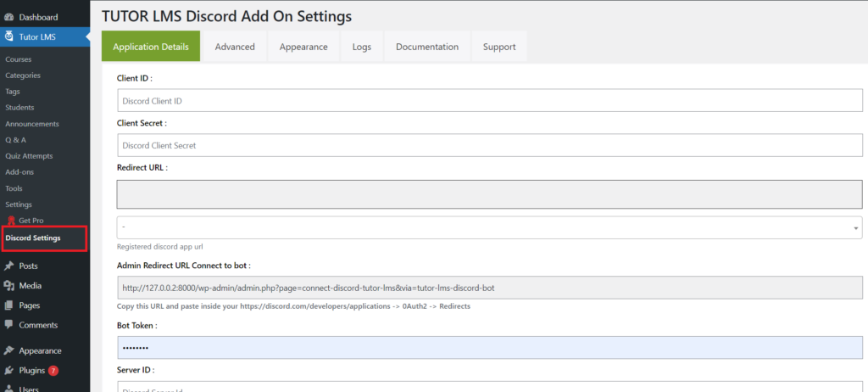Click the Comments speech bubble icon
Viewport: 868px width, 392px height.
(8, 324)
